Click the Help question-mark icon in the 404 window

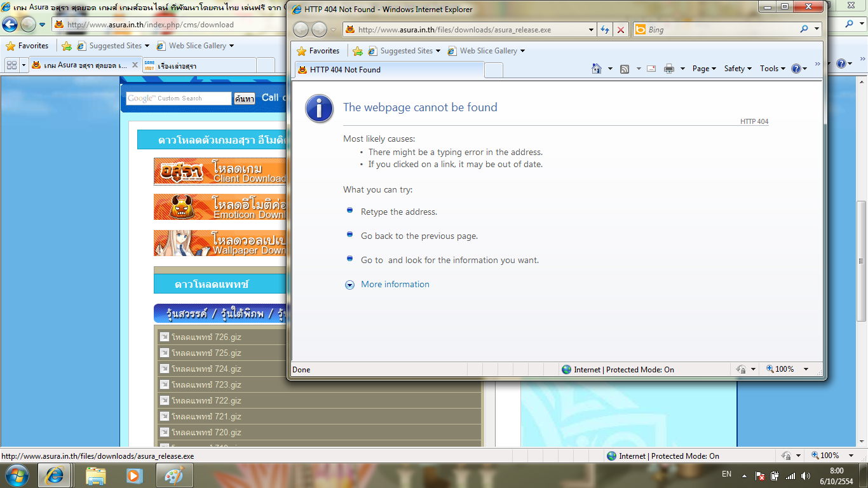tap(796, 69)
